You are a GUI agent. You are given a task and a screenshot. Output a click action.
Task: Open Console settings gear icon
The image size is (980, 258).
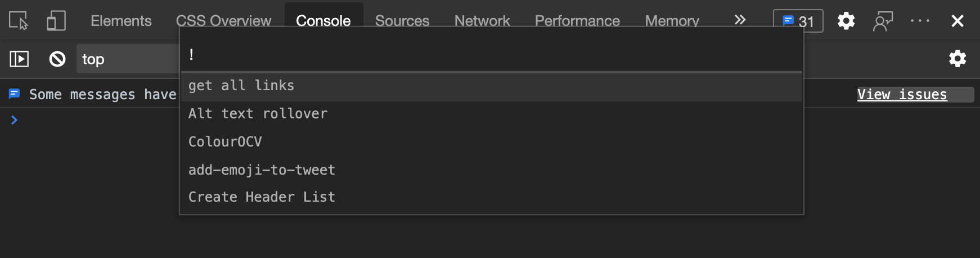(957, 59)
